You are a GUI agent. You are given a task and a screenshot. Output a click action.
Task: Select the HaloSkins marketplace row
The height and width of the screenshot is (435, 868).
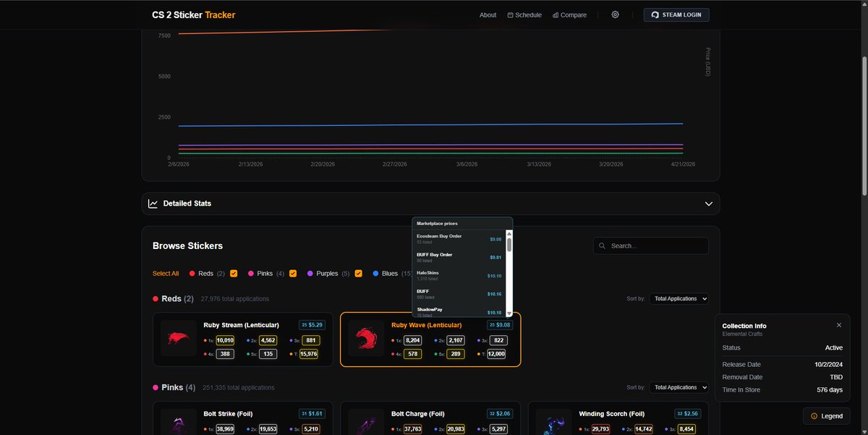459,276
